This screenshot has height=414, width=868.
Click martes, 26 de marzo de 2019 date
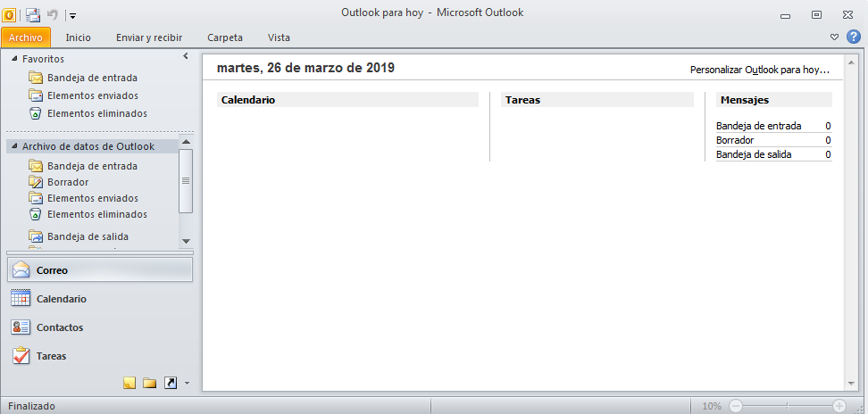(305, 68)
